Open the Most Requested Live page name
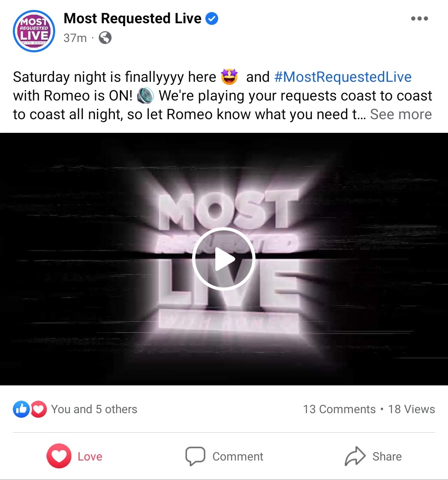Image resolution: width=448 pixels, height=480 pixels. point(132,18)
